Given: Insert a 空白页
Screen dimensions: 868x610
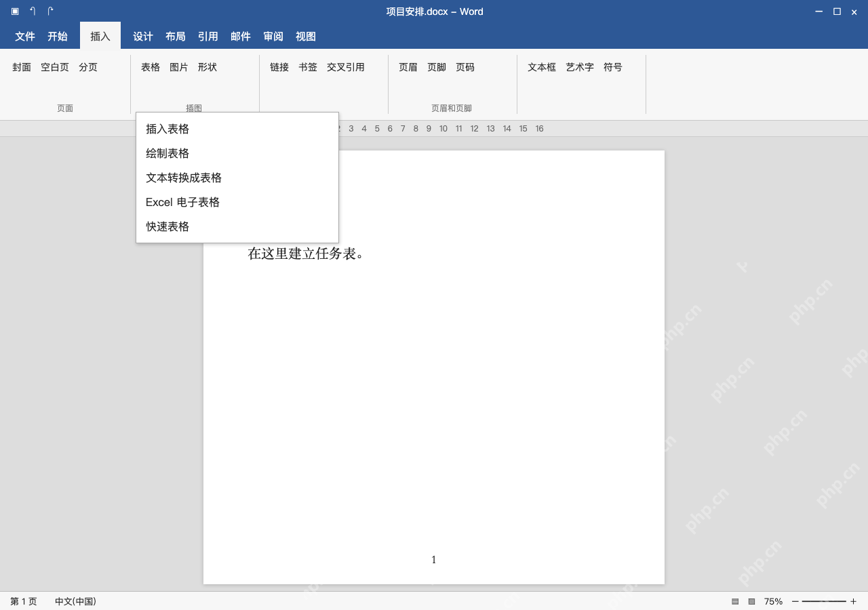Looking at the screenshot, I should pos(55,67).
